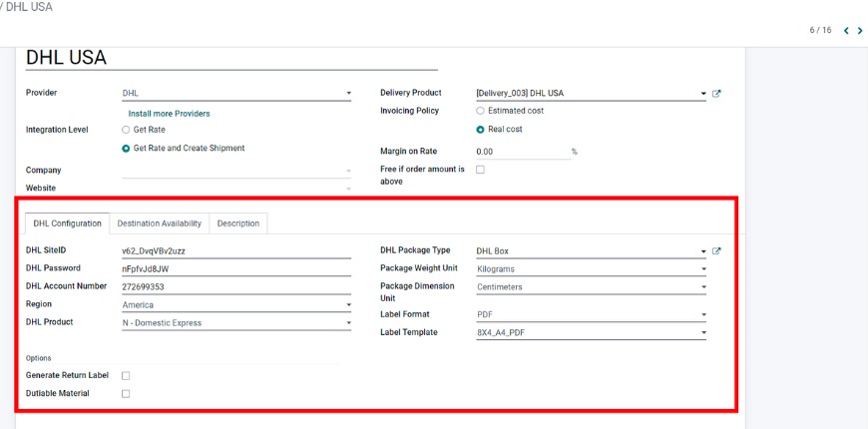The height and width of the screenshot is (429, 868).
Task: Go to previous record arrow
Action: pyautogui.click(x=847, y=31)
